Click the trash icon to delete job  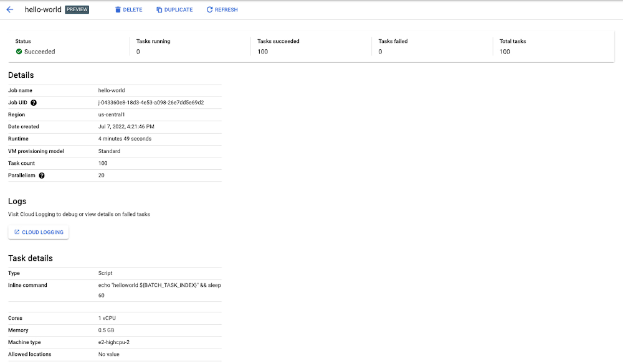click(118, 10)
